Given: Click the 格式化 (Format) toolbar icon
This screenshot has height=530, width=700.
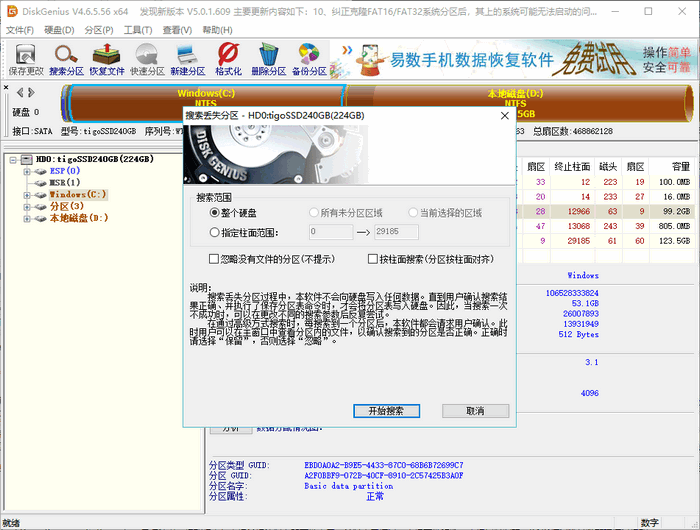Looking at the screenshot, I should click(x=228, y=59).
